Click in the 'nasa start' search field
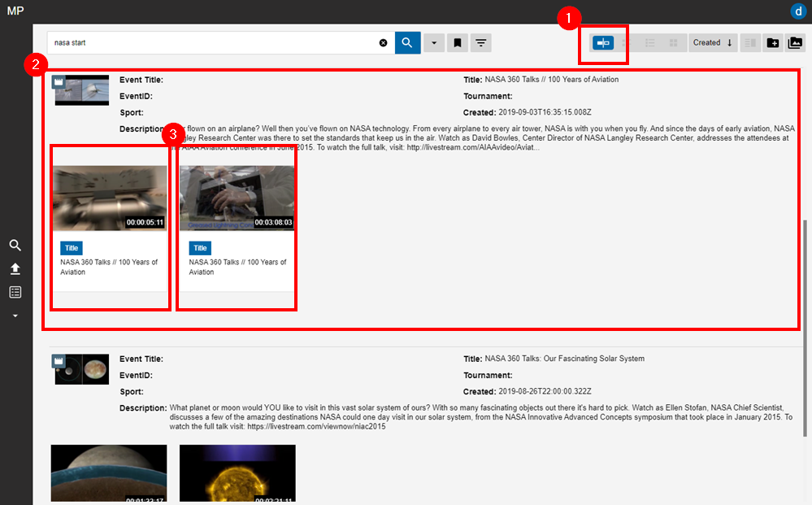812x505 pixels. tap(211, 43)
